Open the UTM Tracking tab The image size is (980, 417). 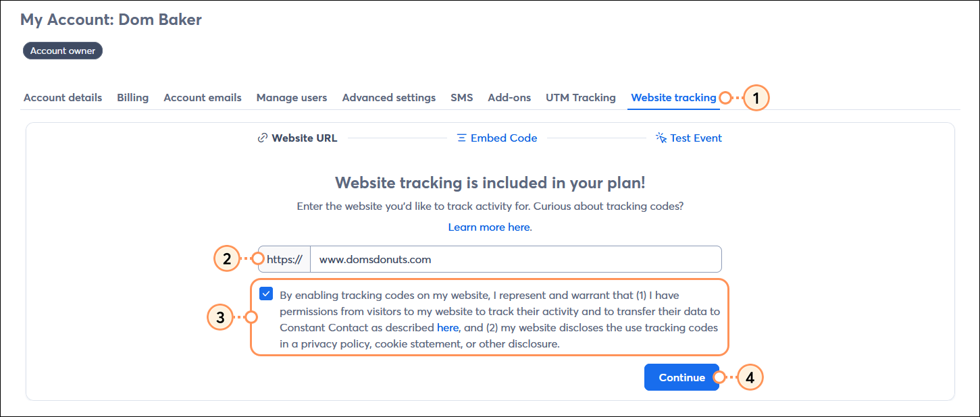[x=580, y=97]
